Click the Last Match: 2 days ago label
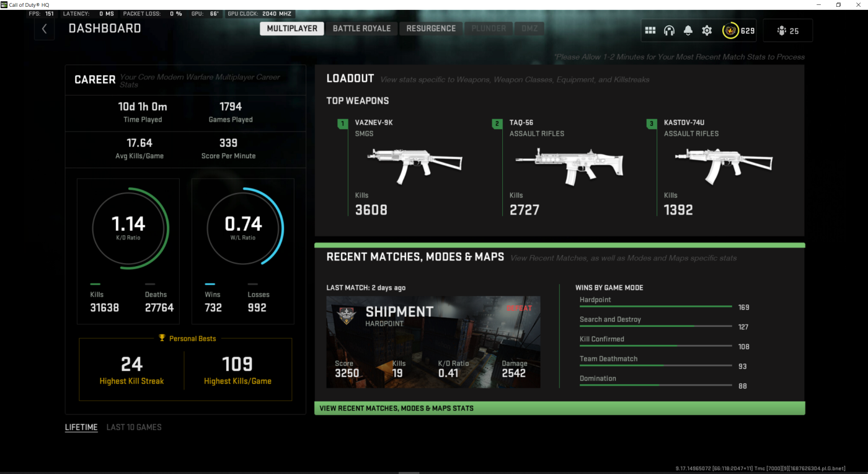 pos(366,288)
